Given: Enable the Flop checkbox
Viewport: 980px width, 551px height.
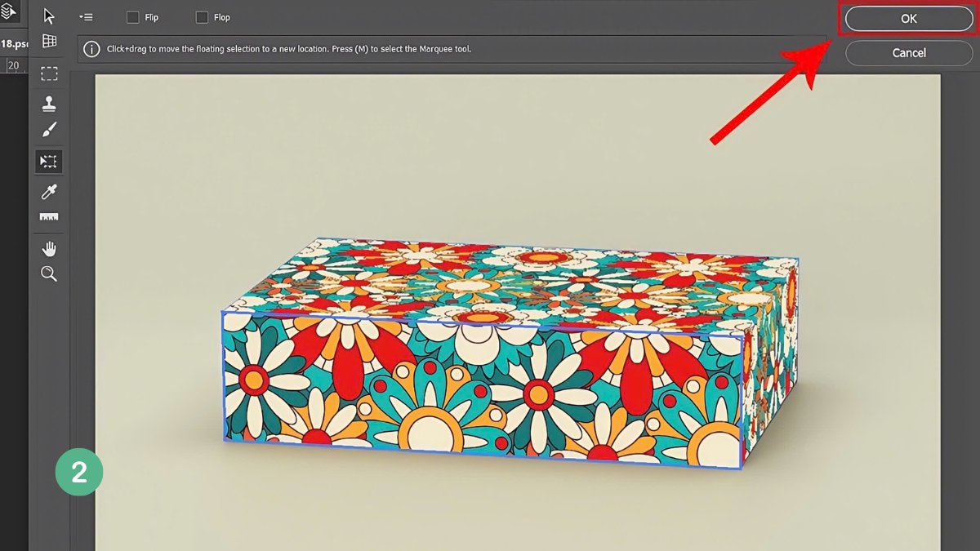Looking at the screenshot, I should click(x=201, y=16).
